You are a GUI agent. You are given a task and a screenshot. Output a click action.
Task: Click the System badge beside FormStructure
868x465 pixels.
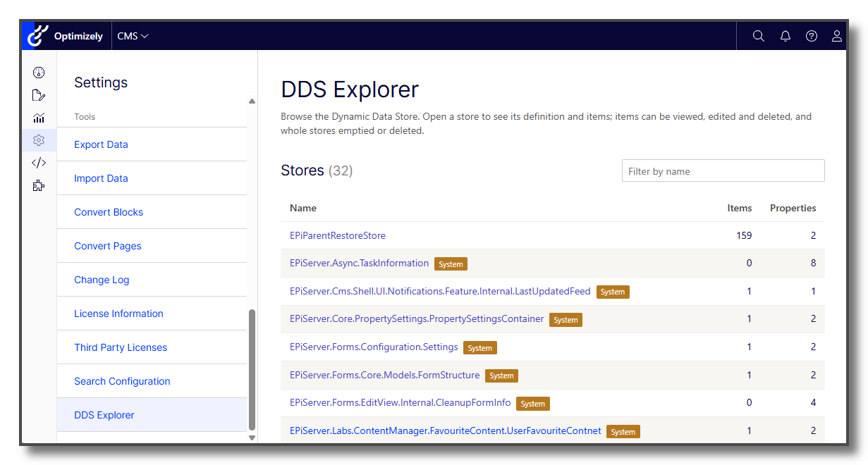click(x=501, y=376)
